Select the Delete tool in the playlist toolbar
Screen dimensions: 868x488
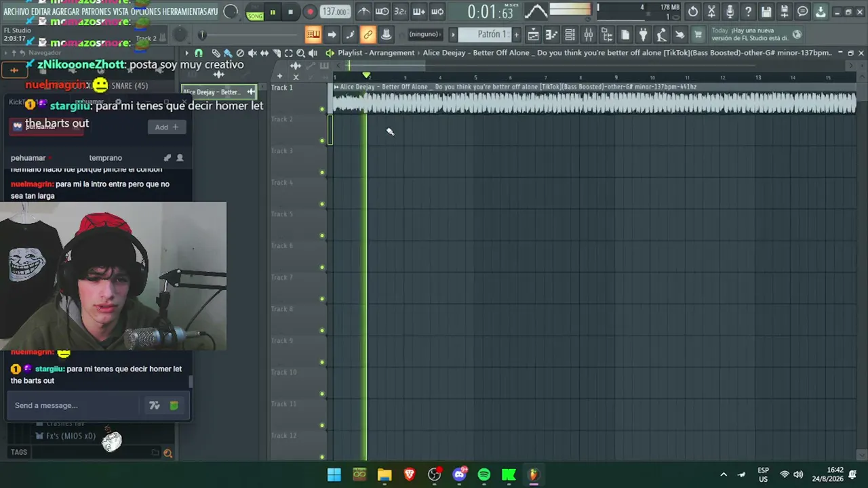click(x=240, y=53)
